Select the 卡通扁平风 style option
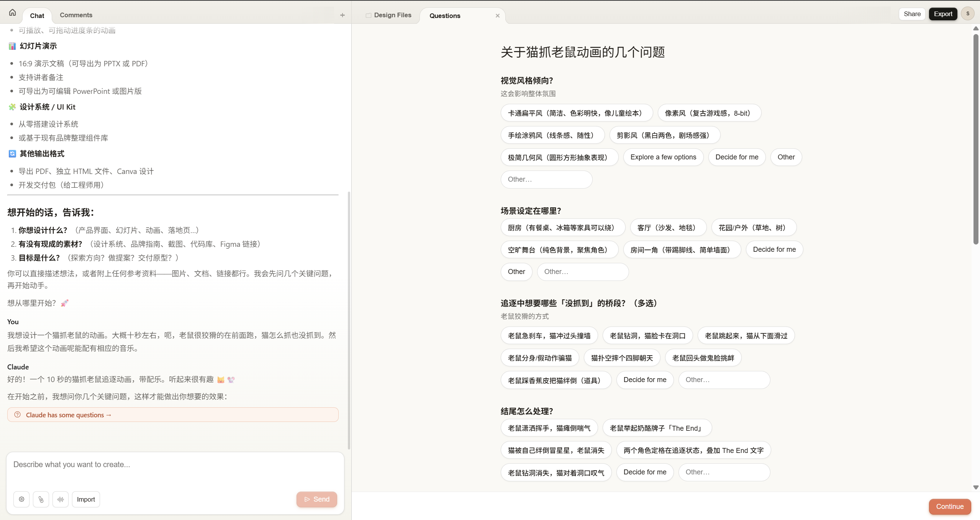This screenshot has width=980, height=520. point(577,113)
